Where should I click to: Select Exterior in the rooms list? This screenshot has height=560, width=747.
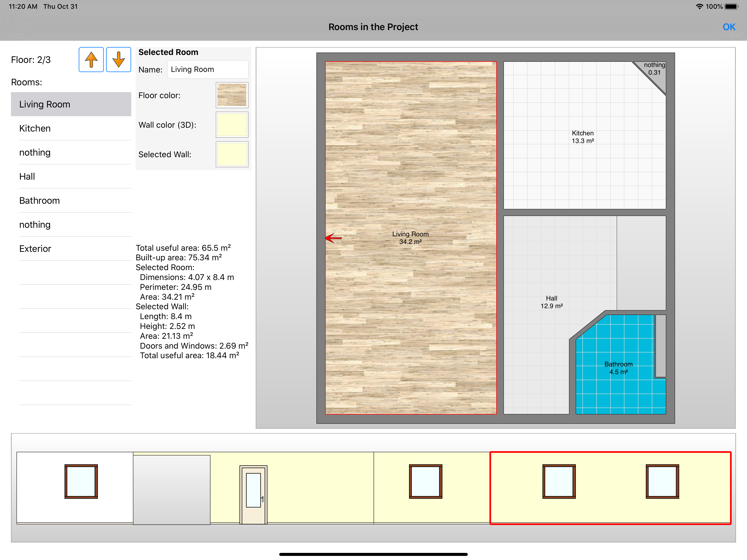[x=71, y=249]
